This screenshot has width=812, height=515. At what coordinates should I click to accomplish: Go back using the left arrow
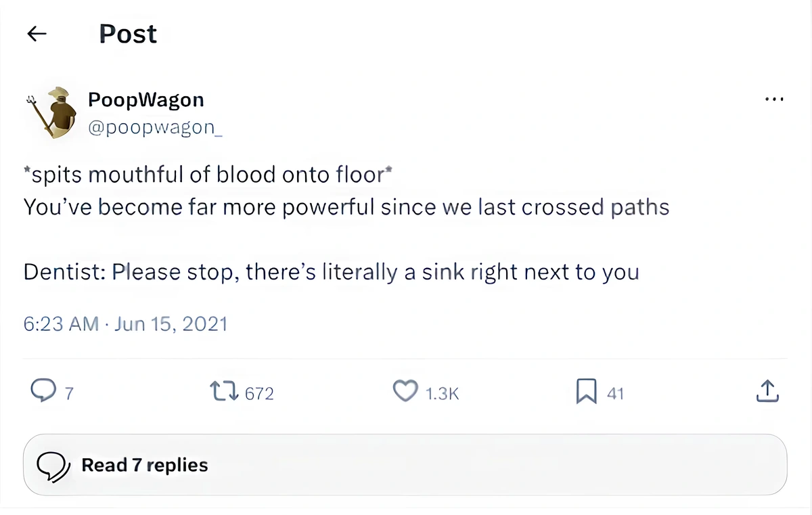click(x=37, y=34)
